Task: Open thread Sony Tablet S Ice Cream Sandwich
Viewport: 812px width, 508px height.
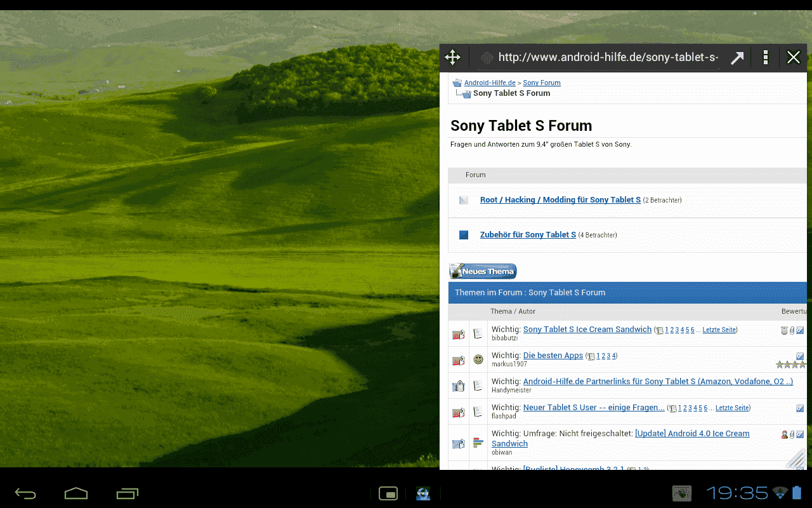Action: (x=587, y=329)
